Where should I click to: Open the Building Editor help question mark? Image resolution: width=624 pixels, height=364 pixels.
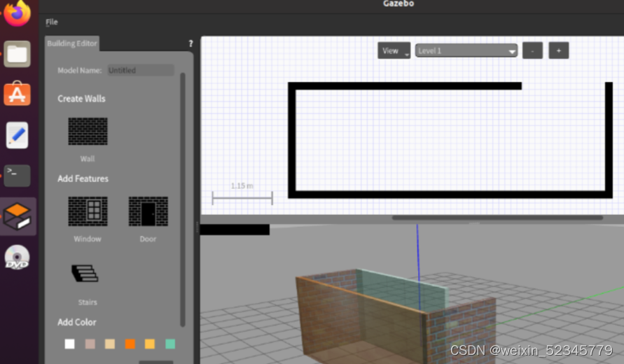click(x=190, y=43)
